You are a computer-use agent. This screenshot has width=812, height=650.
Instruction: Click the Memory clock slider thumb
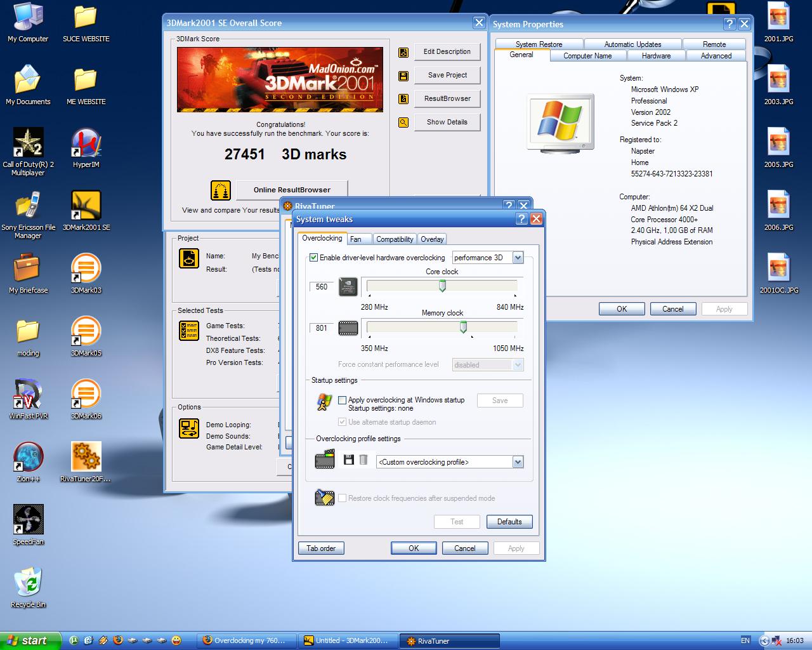click(463, 328)
